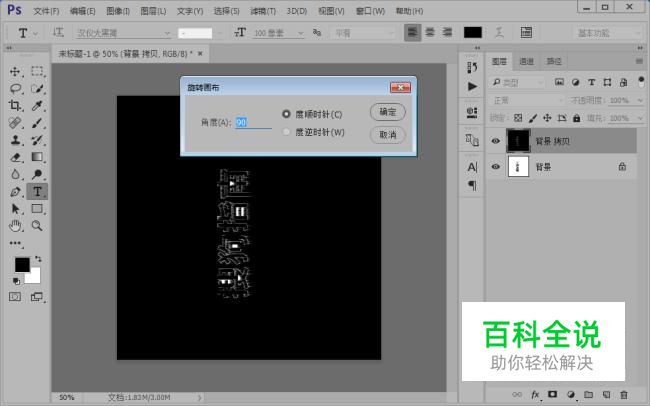
Task: Select the Brush tool
Action: [x=37, y=123]
